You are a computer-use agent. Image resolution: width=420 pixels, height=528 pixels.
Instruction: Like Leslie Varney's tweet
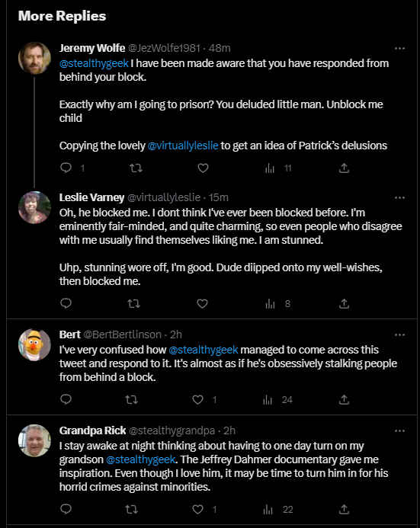coord(202,304)
